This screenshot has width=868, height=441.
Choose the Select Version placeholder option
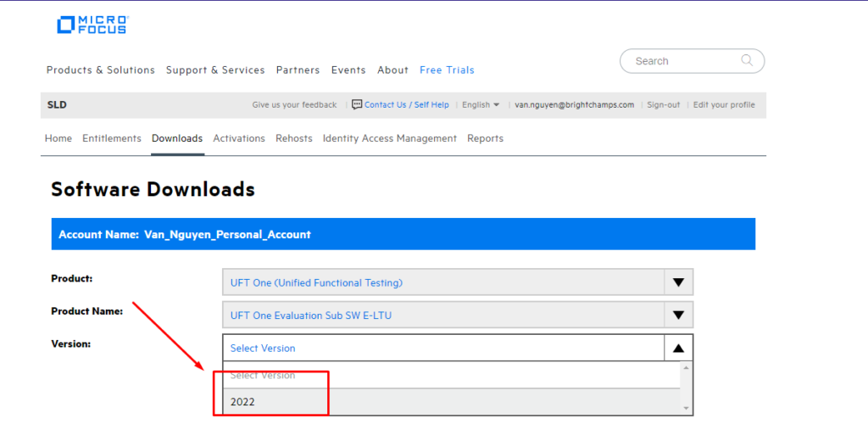451,375
